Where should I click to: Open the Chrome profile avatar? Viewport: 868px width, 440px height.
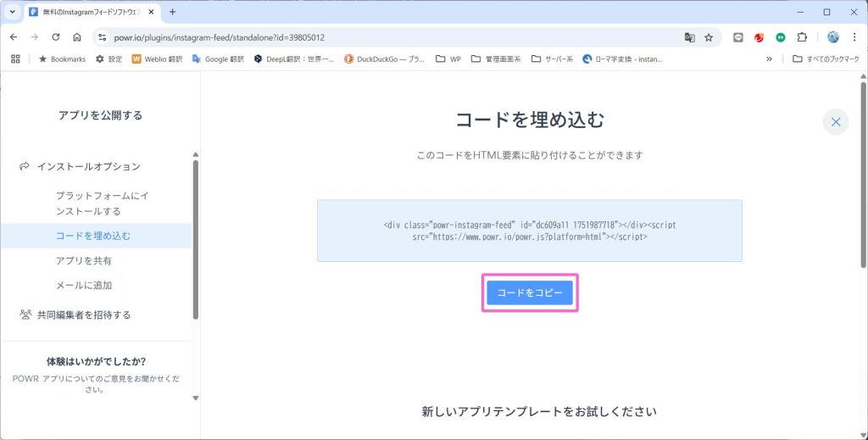(x=833, y=37)
